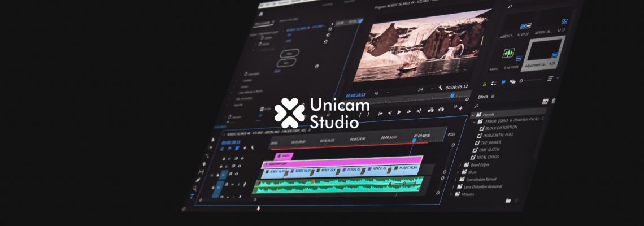Select the BLOCK DISTORTION preset
The width and height of the screenshot is (644, 226).
[501, 127]
